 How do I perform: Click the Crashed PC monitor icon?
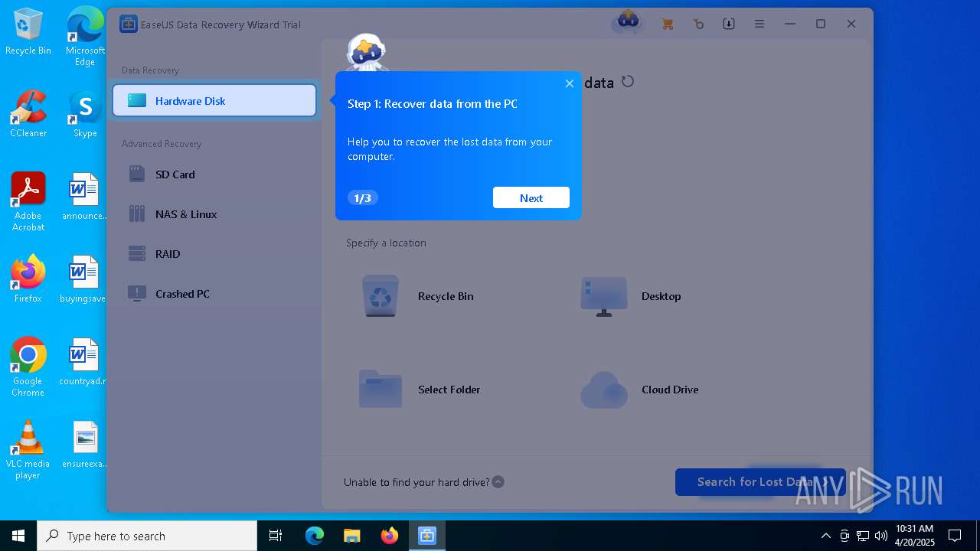[x=137, y=294]
